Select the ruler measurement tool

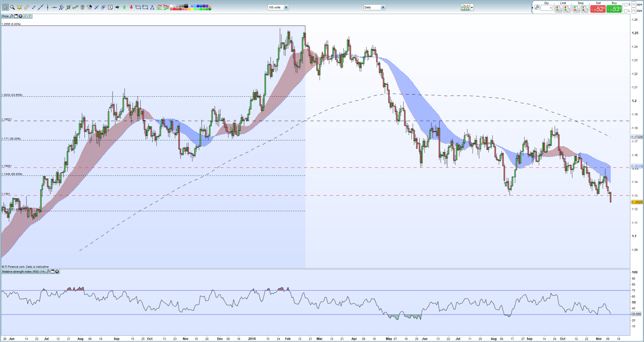(26, 7)
